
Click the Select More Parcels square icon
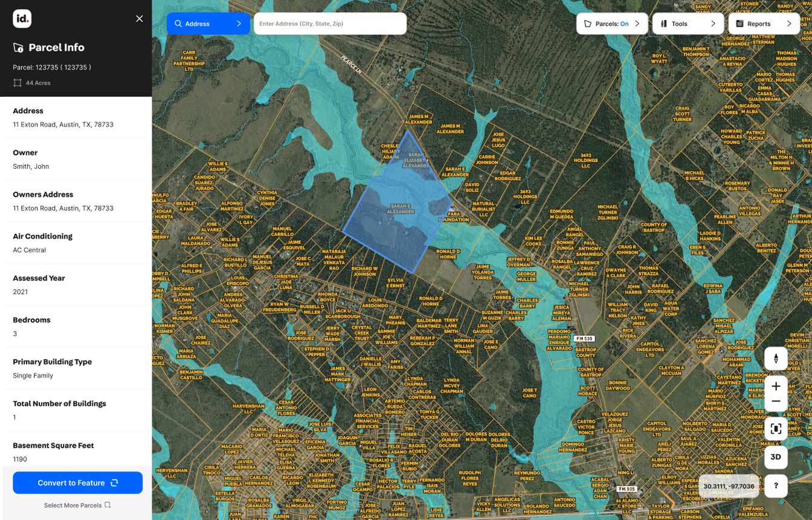pos(108,505)
